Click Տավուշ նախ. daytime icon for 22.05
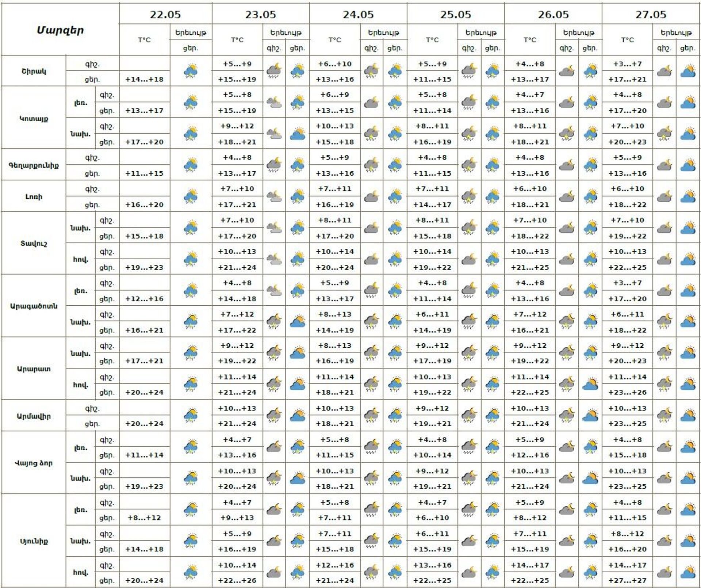 191,228
